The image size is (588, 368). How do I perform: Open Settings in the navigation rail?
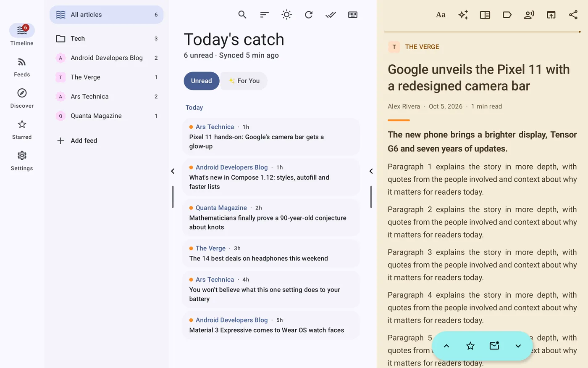22,161
